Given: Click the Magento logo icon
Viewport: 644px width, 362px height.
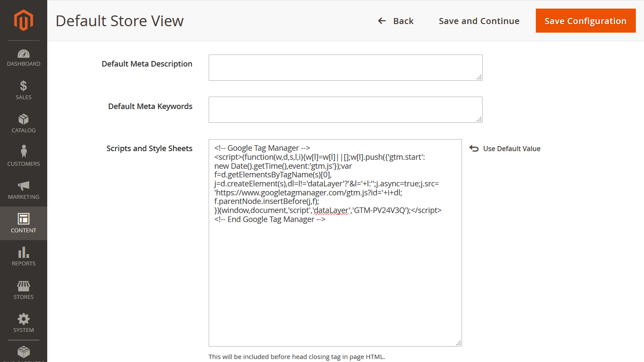Looking at the screenshot, I should point(24,20).
